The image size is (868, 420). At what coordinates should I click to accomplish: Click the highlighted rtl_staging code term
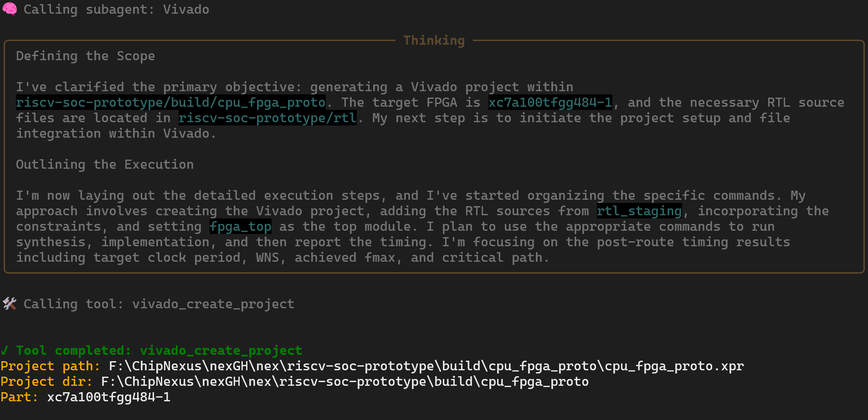point(639,211)
